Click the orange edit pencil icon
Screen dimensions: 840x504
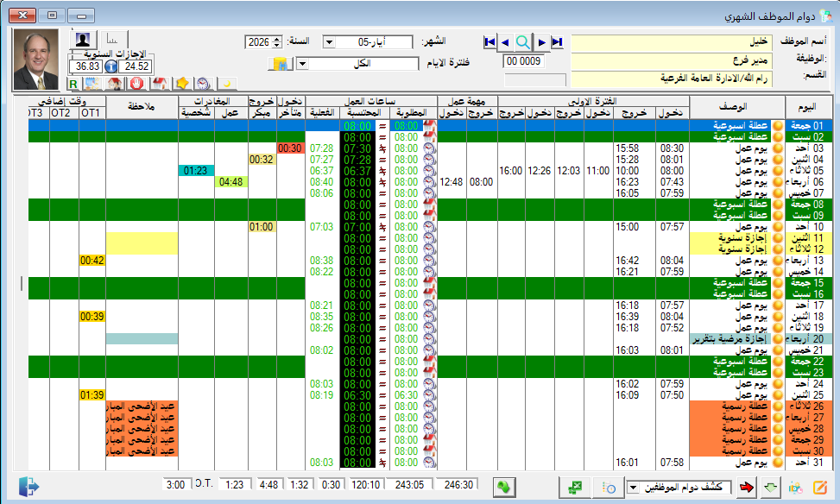point(819,488)
